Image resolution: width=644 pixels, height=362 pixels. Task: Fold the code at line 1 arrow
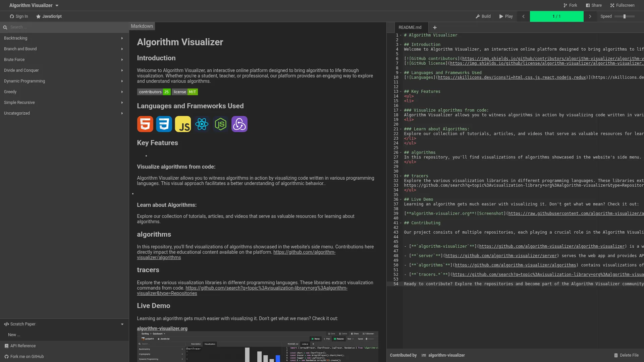tap(400, 35)
